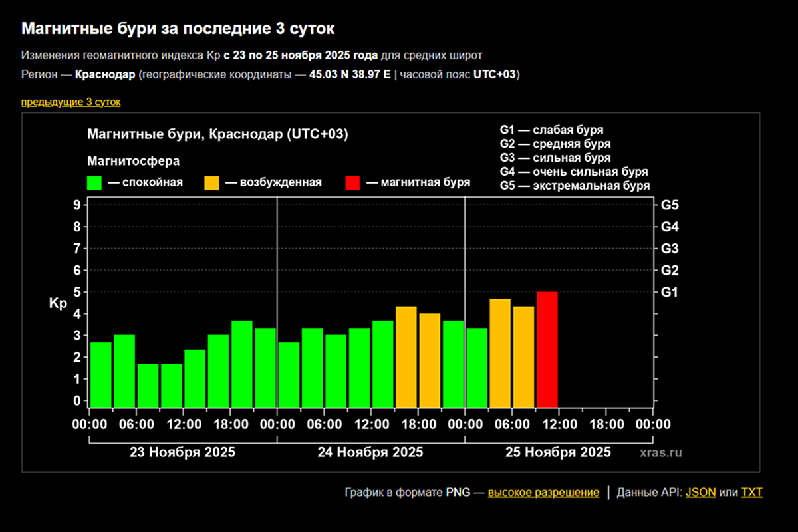
Task: Click the G5 label on the right axis
Action: tap(669, 205)
